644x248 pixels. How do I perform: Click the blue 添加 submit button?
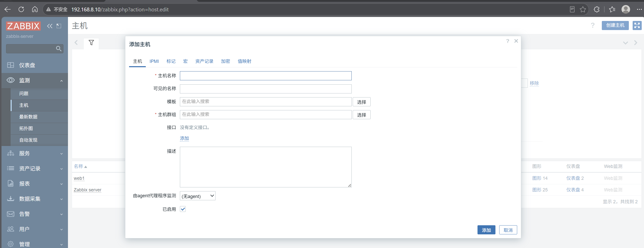(x=486, y=230)
